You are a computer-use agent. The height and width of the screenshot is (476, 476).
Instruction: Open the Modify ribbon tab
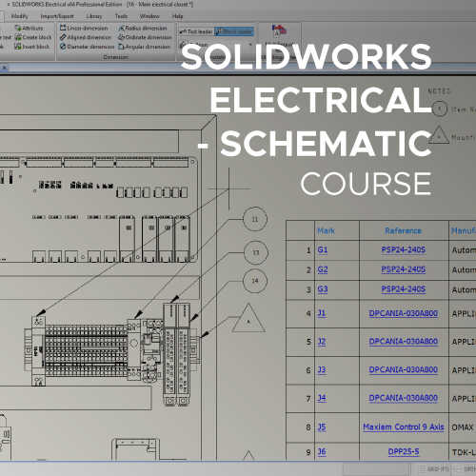click(20, 16)
